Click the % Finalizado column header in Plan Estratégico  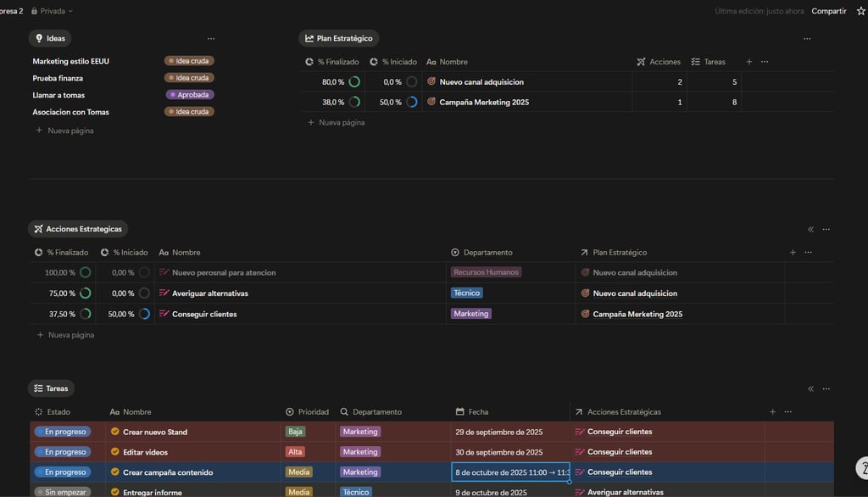click(x=332, y=62)
